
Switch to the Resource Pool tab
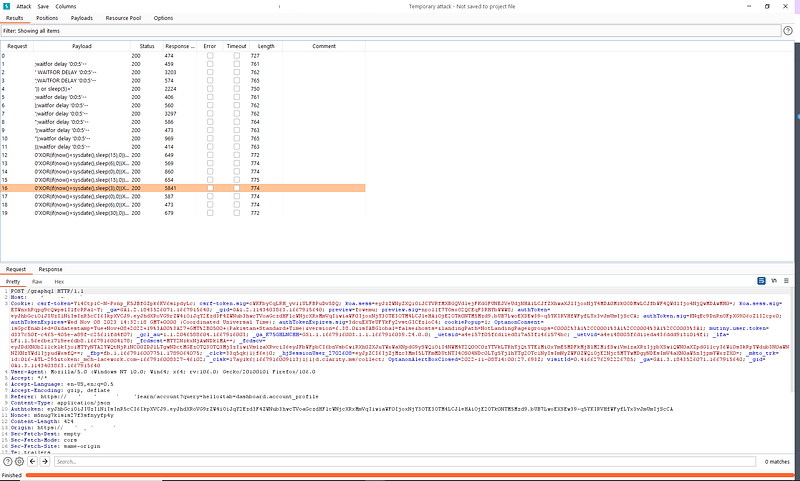[123, 18]
